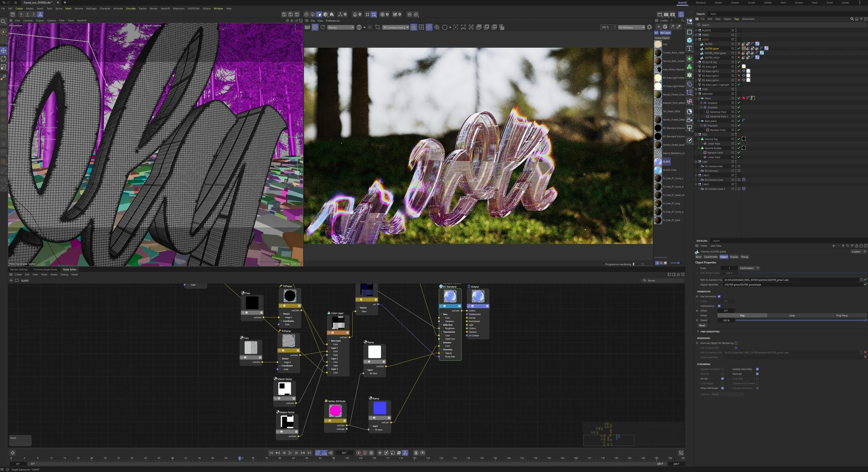Click the Reset button in Animation
The height and width of the screenshot is (472, 868).
pos(702,325)
